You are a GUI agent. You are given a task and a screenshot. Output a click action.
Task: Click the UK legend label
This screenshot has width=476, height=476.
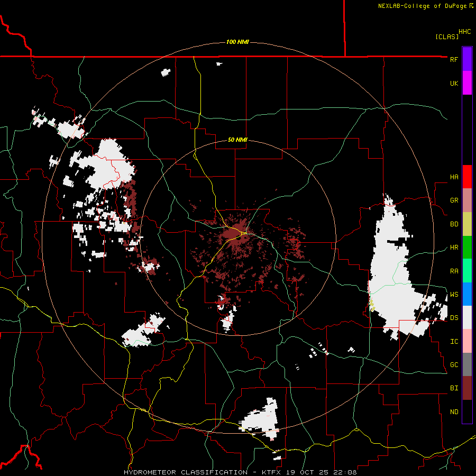pyautogui.click(x=454, y=83)
